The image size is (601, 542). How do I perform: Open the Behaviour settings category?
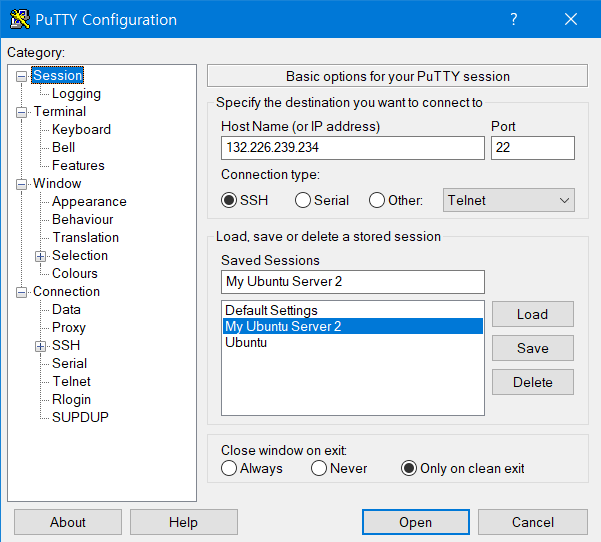(x=83, y=220)
